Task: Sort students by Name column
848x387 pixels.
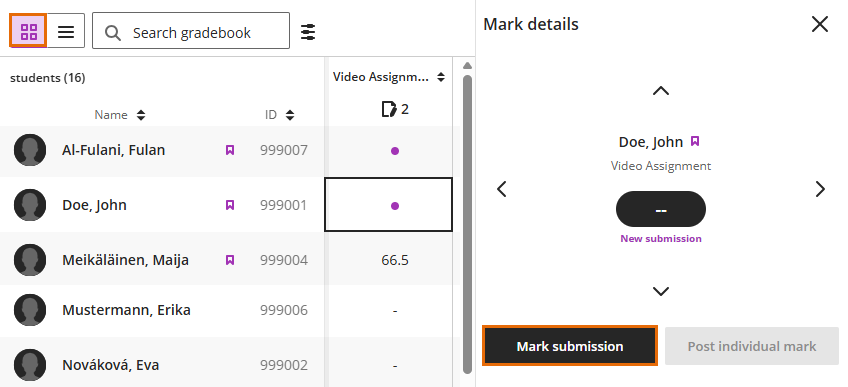Action: 120,115
